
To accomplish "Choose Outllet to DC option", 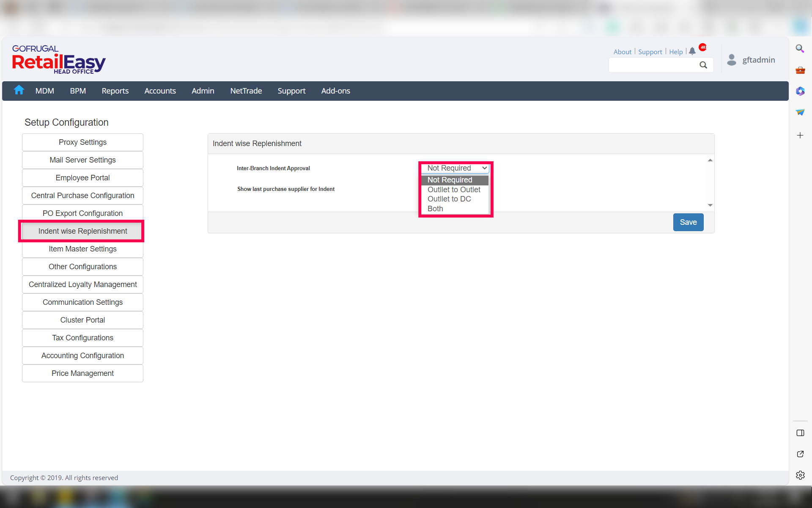I will [449, 199].
